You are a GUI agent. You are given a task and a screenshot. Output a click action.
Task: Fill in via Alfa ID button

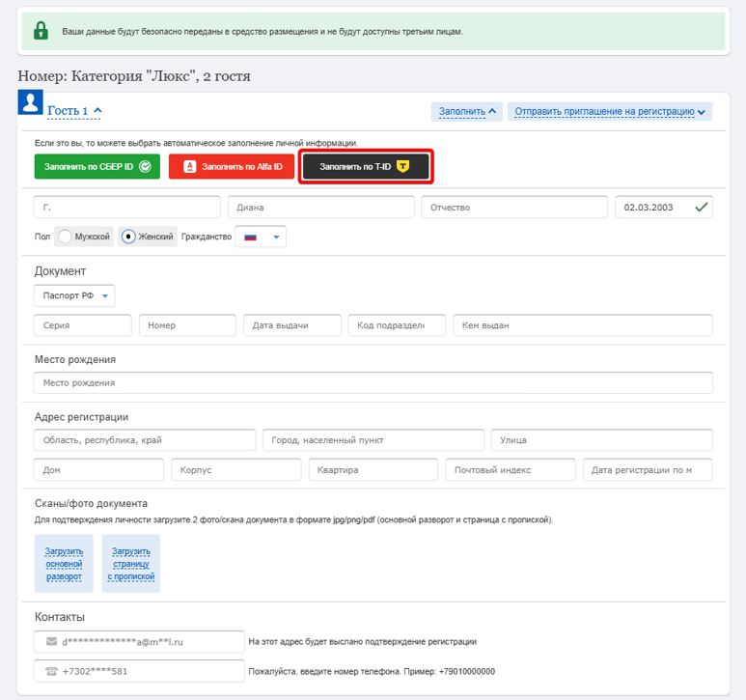232,166
